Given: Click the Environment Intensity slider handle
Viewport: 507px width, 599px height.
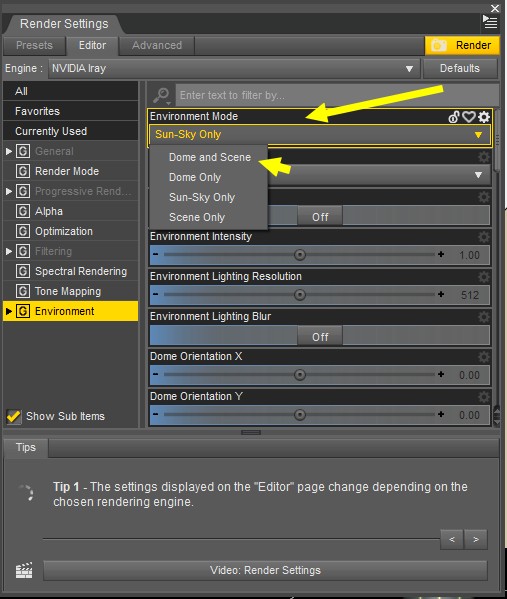Looking at the screenshot, I should click(300, 255).
